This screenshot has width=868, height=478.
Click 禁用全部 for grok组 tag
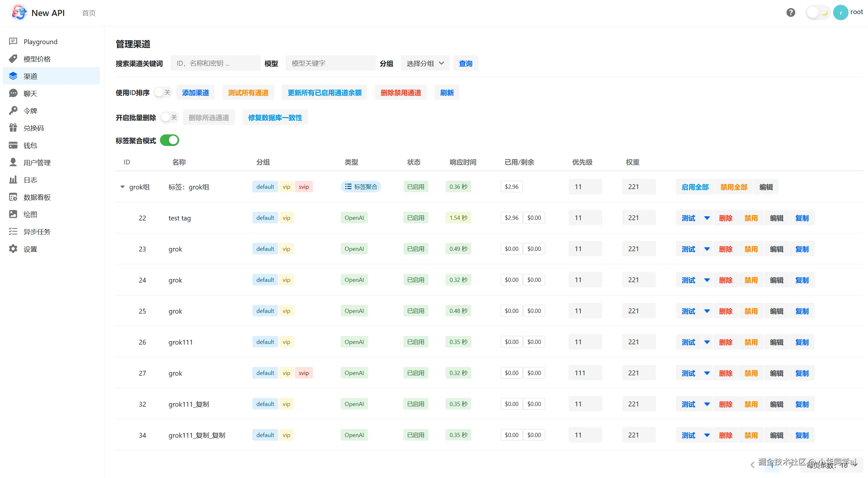point(734,187)
